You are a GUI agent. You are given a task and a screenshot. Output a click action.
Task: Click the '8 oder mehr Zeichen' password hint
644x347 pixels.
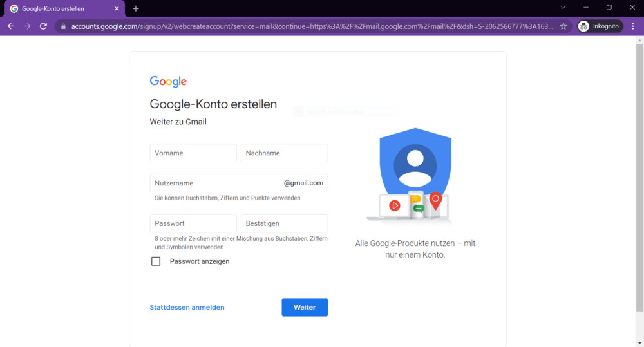[x=241, y=243]
